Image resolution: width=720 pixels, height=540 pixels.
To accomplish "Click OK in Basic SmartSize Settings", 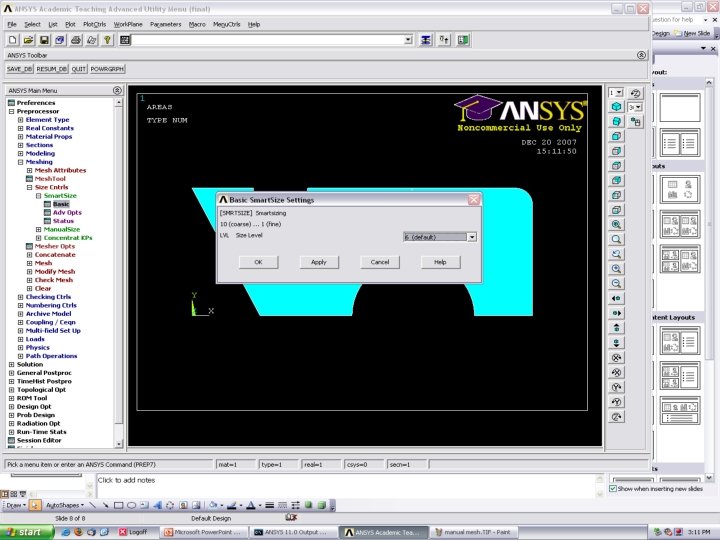I will click(258, 262).
